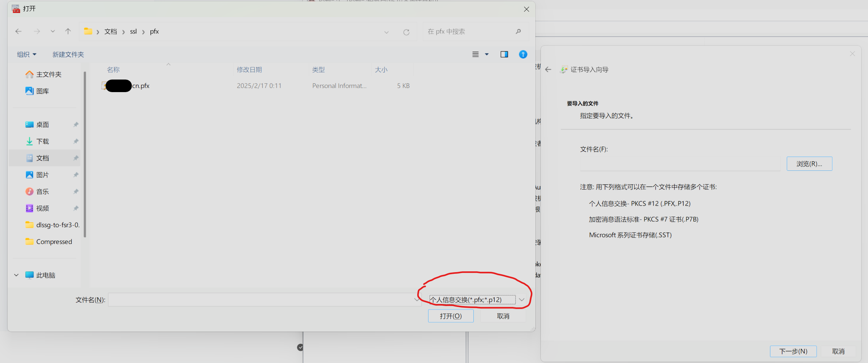Click the date 2025/2/17 0:11 cell

click(259, 86)
